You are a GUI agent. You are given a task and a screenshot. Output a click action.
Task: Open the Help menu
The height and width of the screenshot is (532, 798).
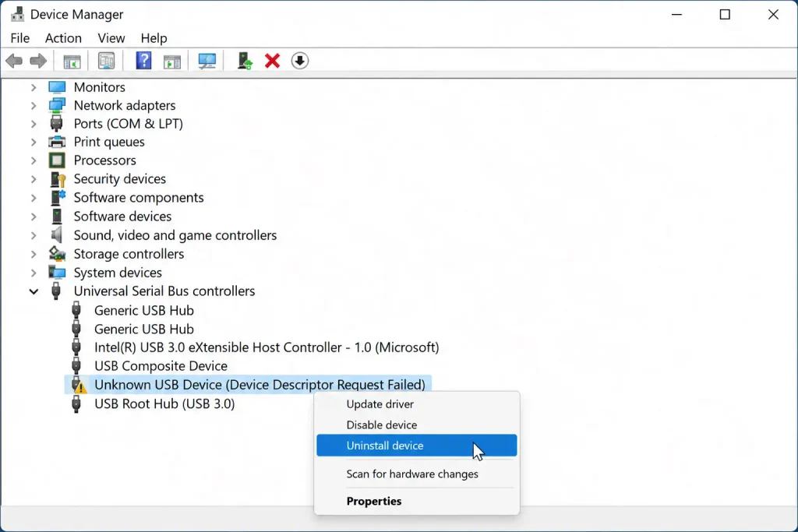154,38
